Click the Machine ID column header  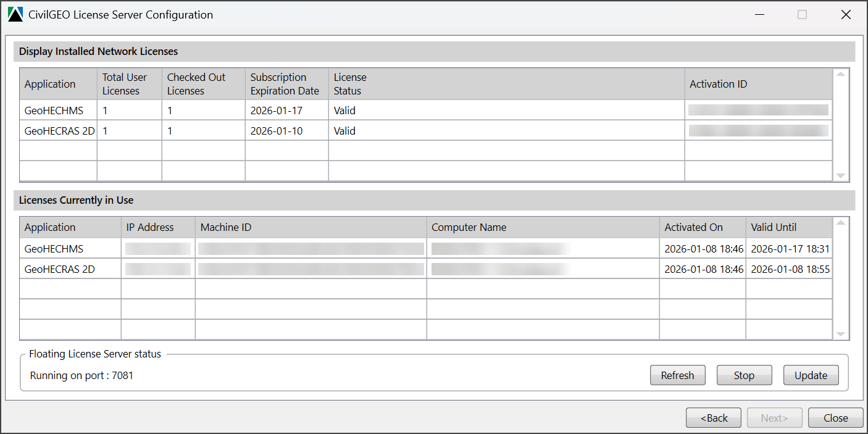click(x=311, y=227)
